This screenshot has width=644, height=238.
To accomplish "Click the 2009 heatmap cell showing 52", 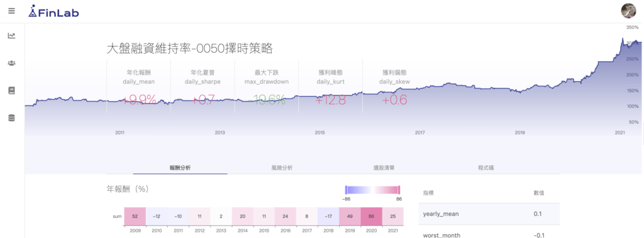I will tap(135, 216).
